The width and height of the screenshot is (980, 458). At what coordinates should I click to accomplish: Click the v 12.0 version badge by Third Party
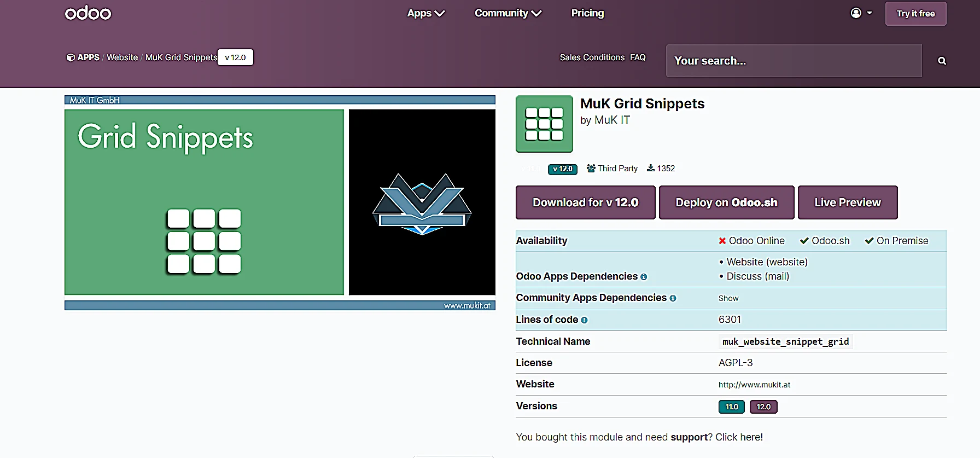pos(562,169)
